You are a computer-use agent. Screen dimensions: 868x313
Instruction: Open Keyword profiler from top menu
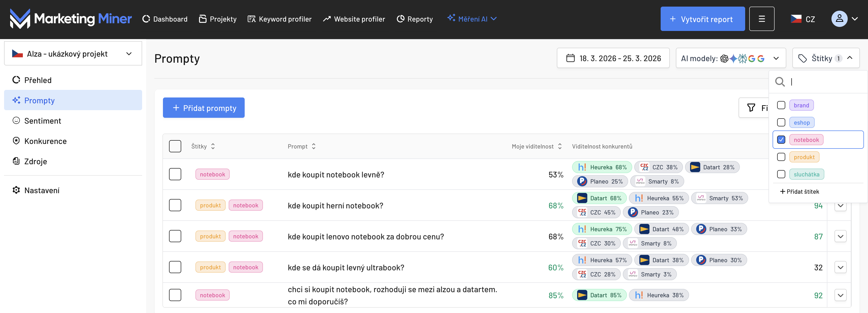pyautogui.click(x=279, y=19)
